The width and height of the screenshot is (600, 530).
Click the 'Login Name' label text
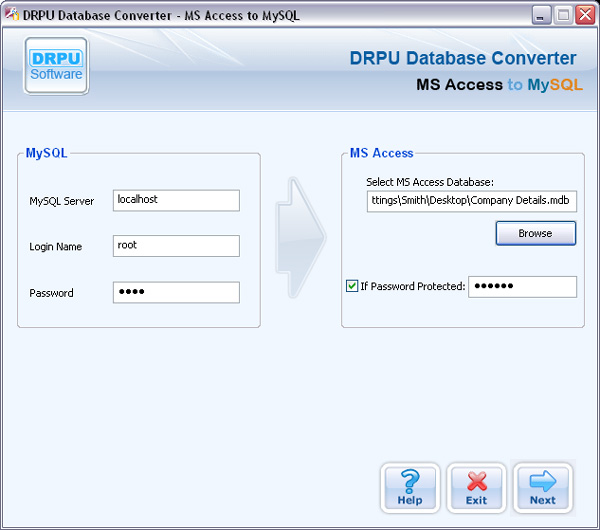pos(55,246)
